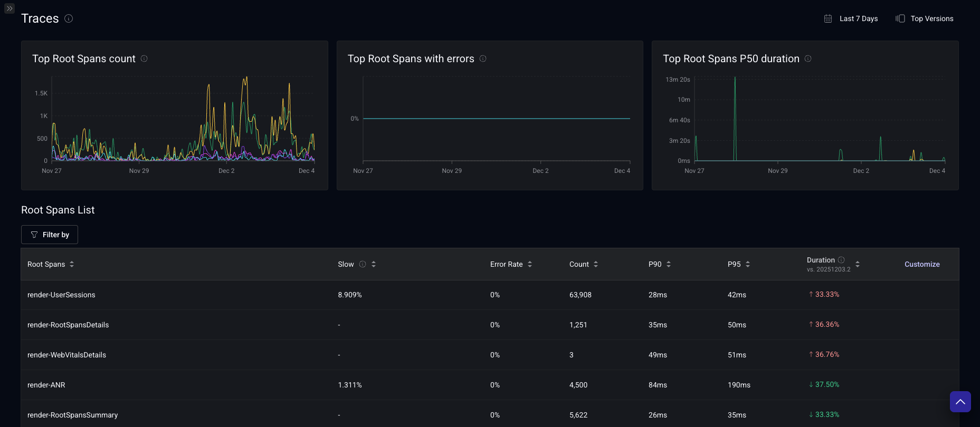Click the Customize columns link

[x=922, y=264]
